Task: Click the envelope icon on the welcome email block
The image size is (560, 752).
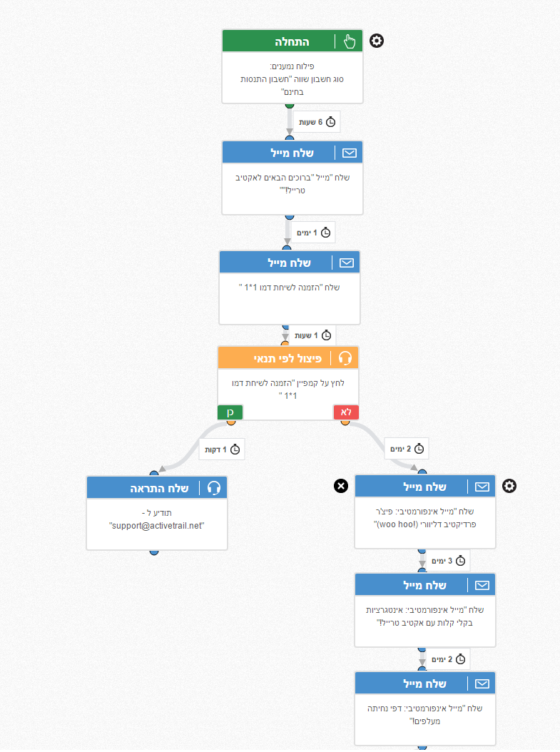Action: pos(350,153)
